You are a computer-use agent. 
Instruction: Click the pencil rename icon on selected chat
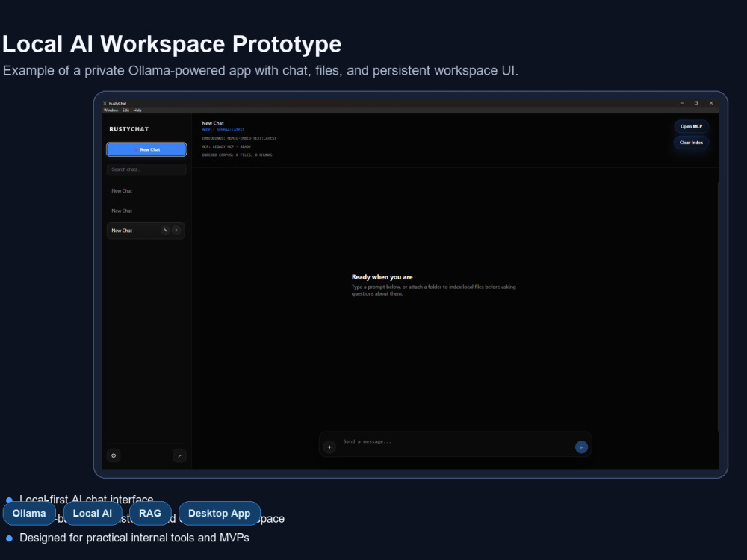(x=165, y=231)
